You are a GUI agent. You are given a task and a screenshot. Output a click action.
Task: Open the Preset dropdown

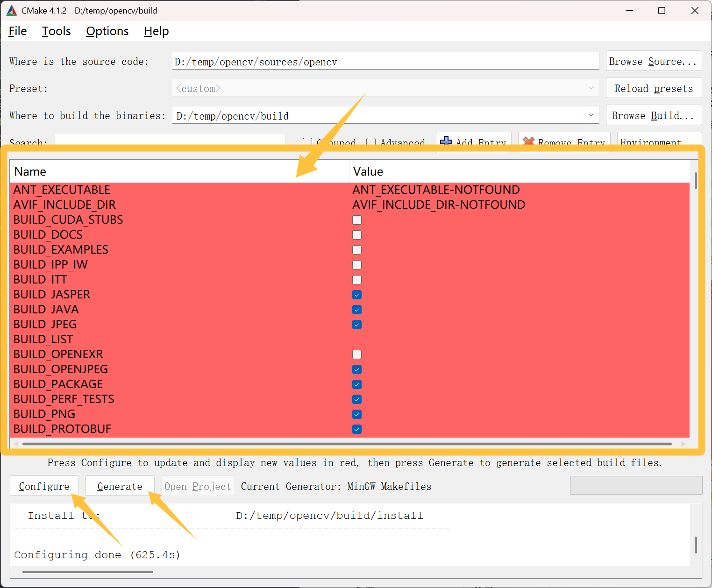point(591,88)
